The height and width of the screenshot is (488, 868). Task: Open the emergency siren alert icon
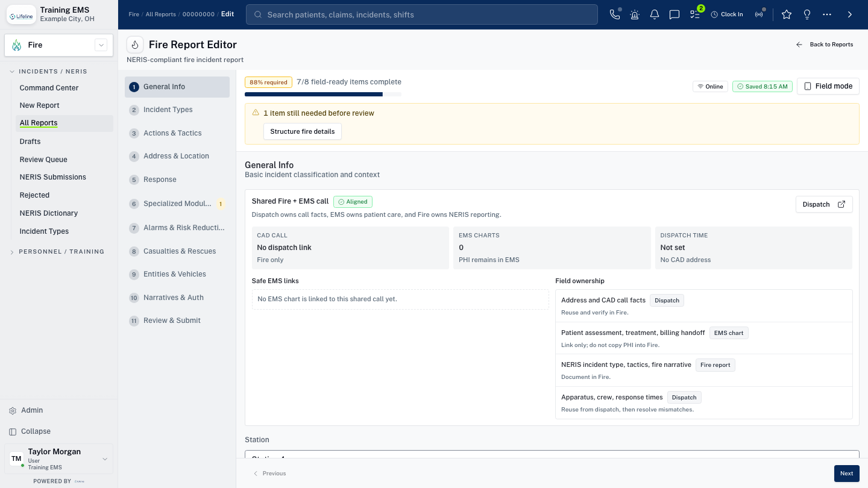[x=635, y=14]
